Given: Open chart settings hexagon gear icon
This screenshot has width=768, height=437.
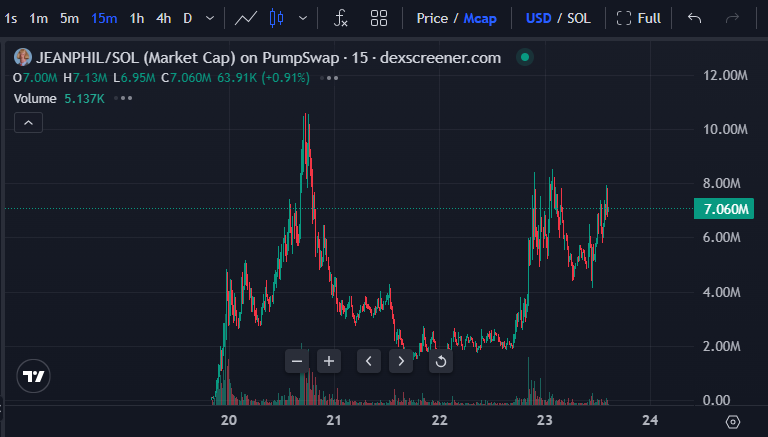Looking at the screenshot, I should [733, 421].
